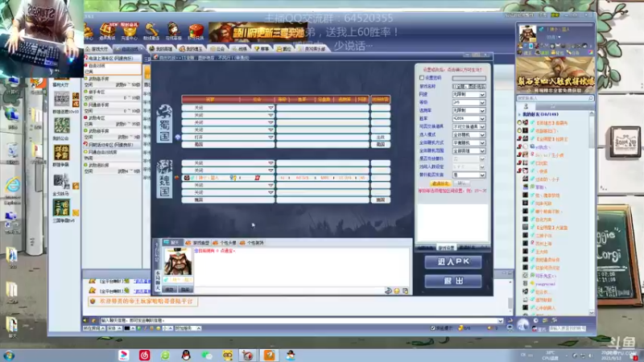Viewport: 644px width, 362px height.
Task: Switch to the 我的魂玉 tab
Action: 191,49
